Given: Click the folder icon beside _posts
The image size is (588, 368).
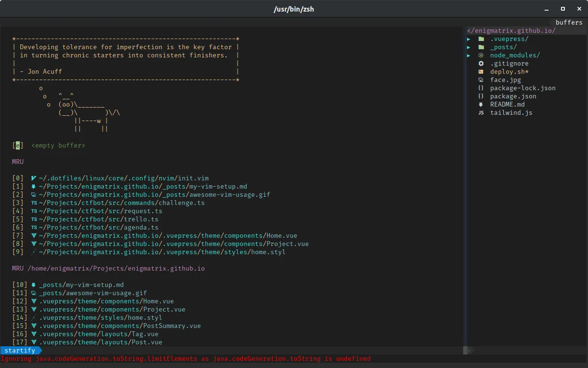Looking at the screenshot, I should coord(481,47).
